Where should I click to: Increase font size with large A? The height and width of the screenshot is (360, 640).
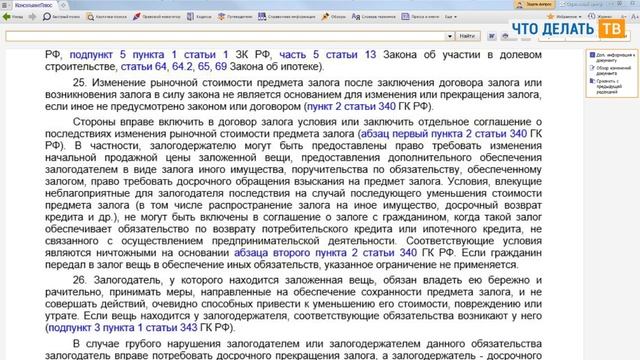635,17
